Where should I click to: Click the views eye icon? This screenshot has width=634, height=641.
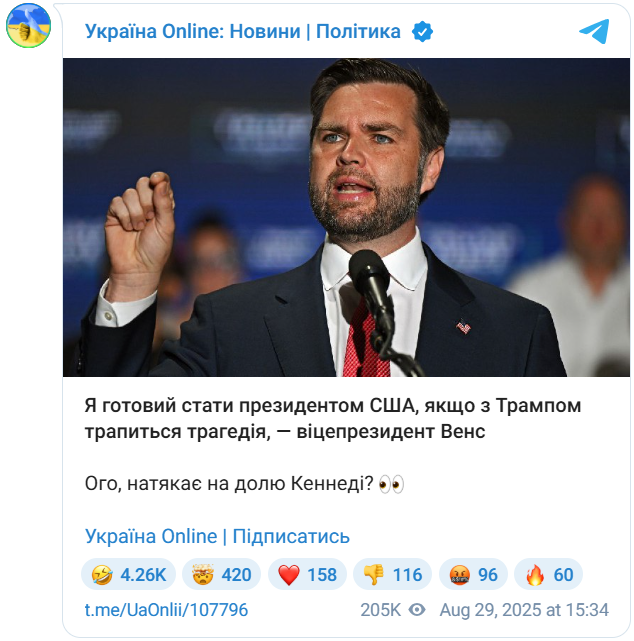(417, 609)
